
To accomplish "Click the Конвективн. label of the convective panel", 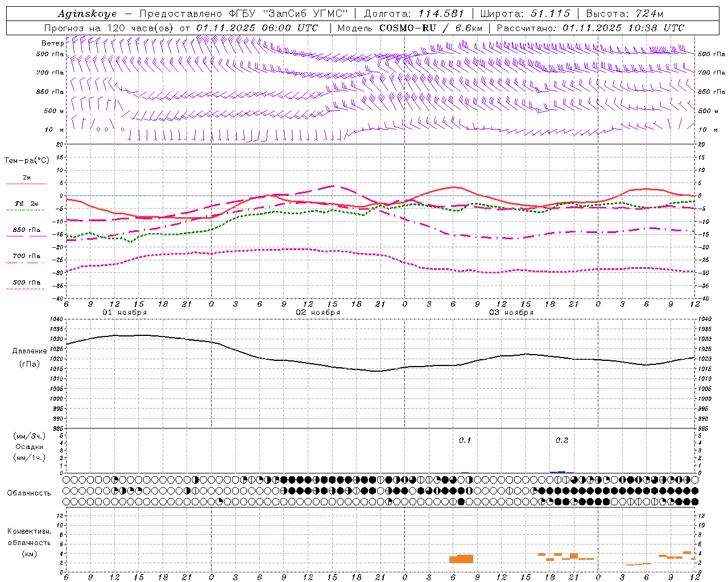I will 30,531.
